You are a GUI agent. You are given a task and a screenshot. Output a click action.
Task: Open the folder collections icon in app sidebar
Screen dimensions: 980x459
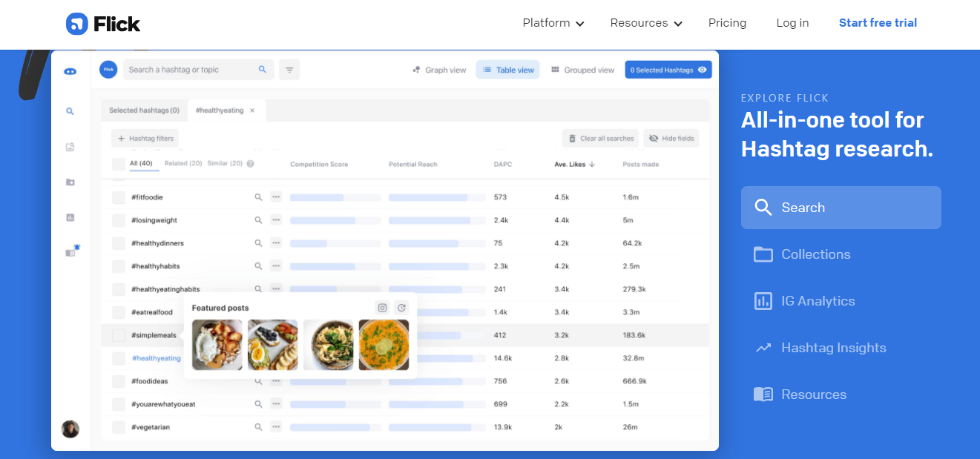(x=70, y=182)
